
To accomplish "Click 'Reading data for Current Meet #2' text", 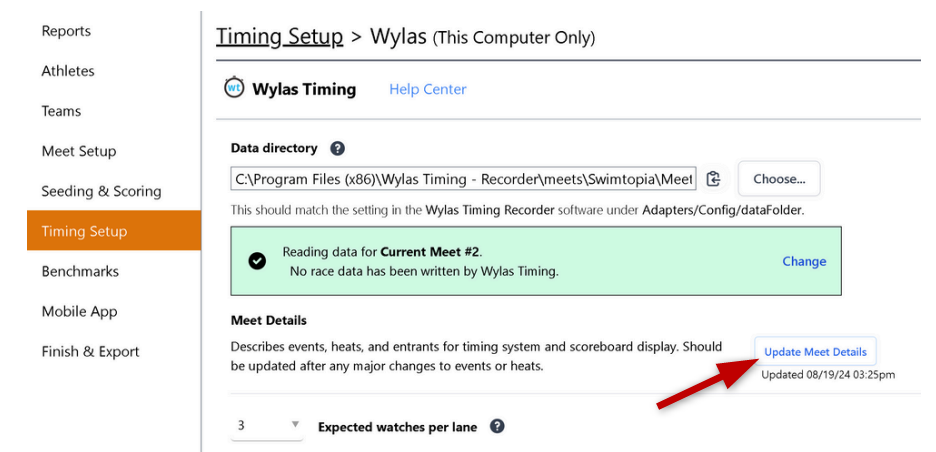I will (x=382, y=251).
